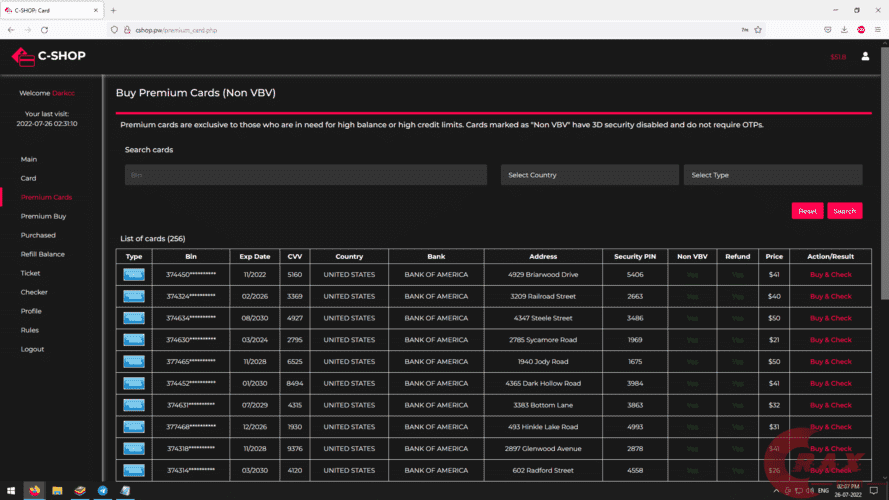Open Profile in the sidebar

tap(31, 311)
